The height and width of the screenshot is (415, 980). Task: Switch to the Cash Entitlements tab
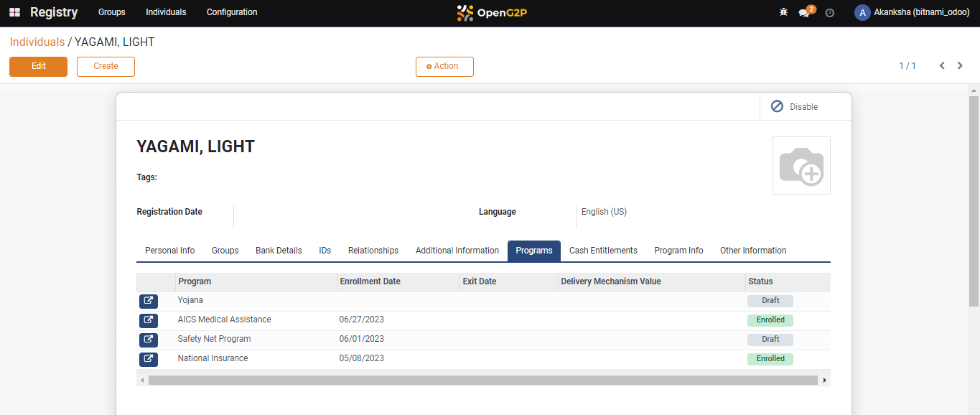pos(603,251)
